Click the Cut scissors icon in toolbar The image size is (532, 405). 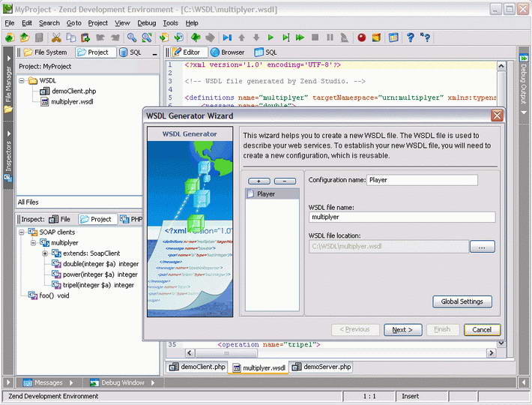coord(56,37)
